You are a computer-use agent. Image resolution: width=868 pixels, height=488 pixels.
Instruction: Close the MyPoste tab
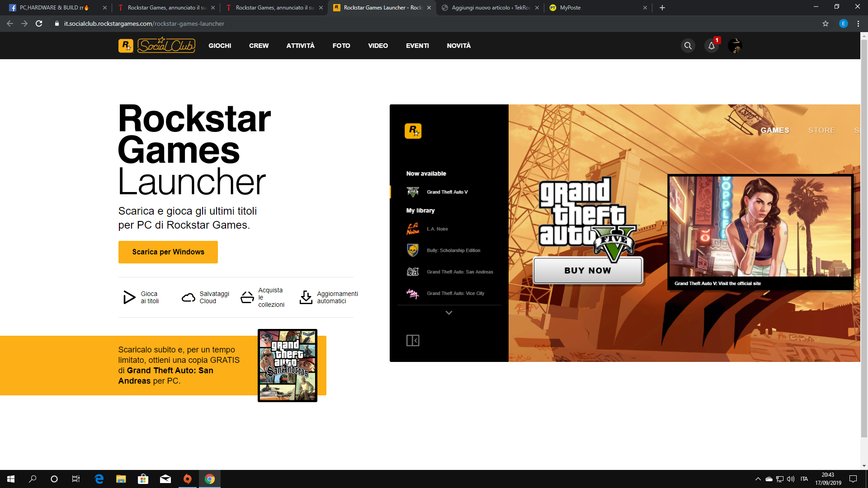pyautogui.click(x=645, y=8)
